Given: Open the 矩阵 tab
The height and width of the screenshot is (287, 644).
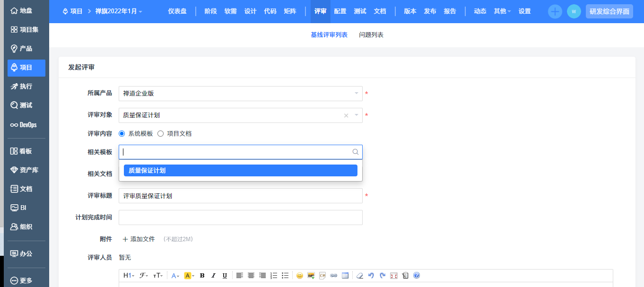Looking at the screenshot, I should click(x=290, y=11).
